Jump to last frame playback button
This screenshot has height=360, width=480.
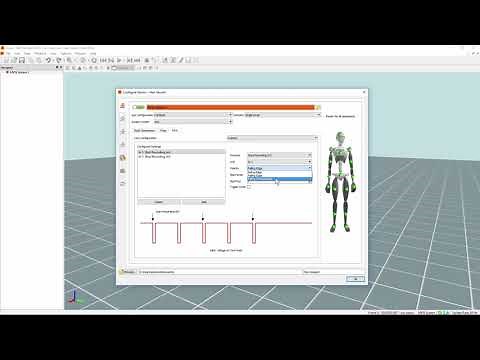(137, 60)
